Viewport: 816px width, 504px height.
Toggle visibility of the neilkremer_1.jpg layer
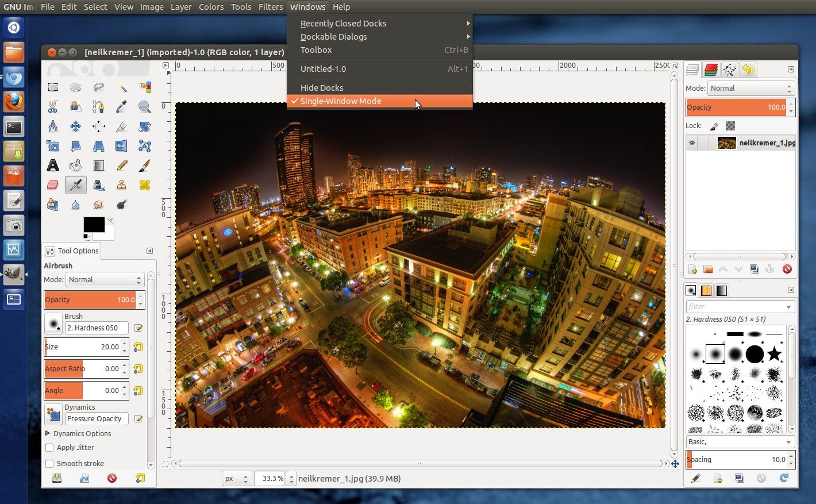(x=692, y=143)
